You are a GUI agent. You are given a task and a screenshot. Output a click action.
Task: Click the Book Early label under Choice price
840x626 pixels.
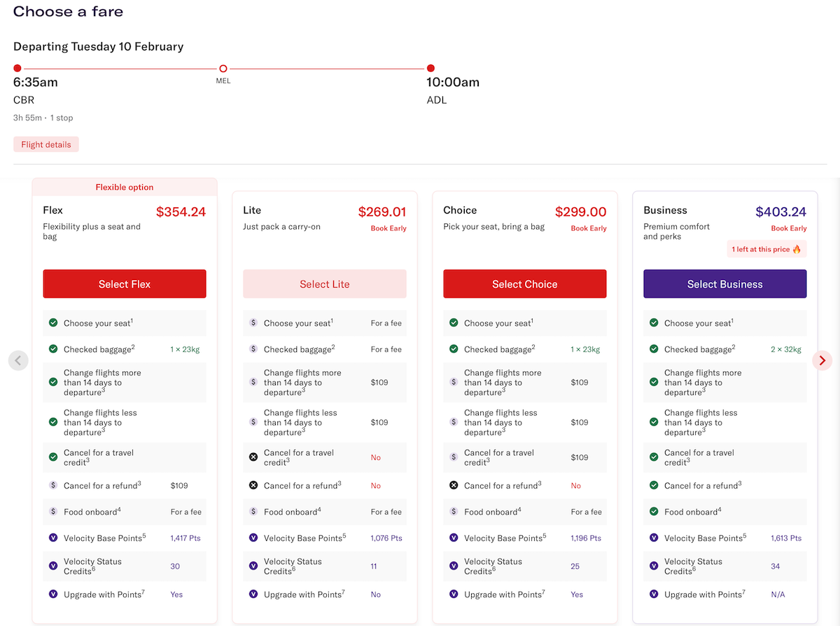click(x=588, y=228)
